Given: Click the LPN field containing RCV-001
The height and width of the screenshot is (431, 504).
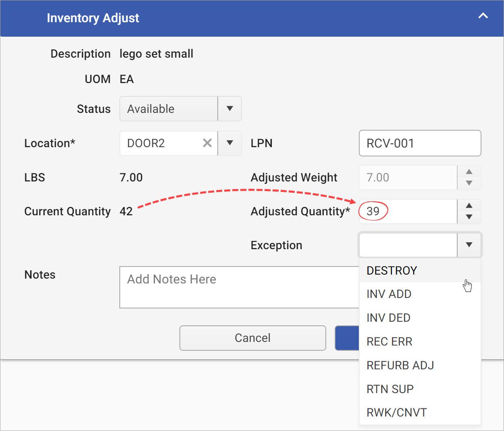Looking at the screenshot, I should 420,143.
